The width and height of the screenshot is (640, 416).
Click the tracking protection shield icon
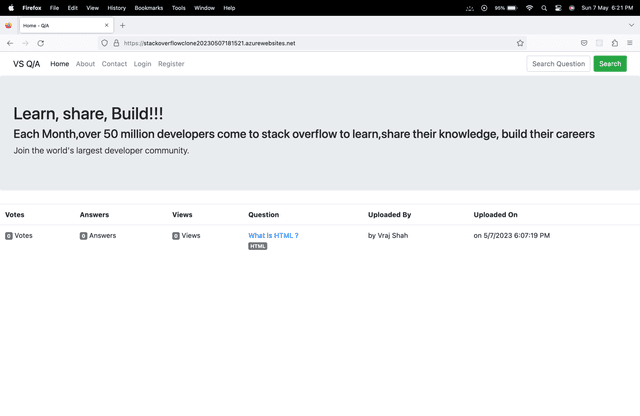point(104,43)
